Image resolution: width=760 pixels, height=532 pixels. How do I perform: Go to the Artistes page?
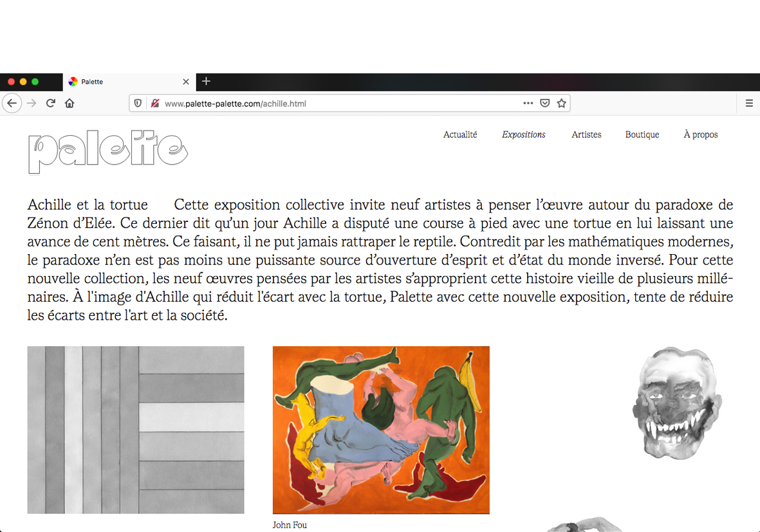click(586, 134)
